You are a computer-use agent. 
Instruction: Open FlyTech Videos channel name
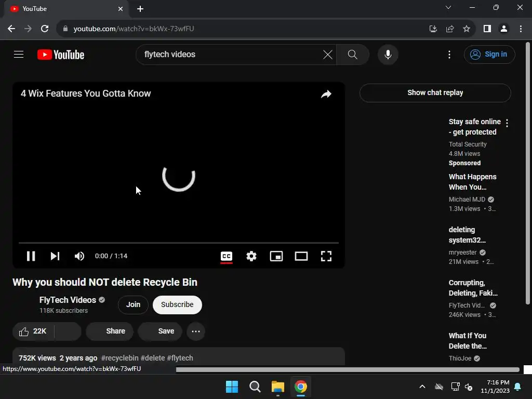click(68, 300)
